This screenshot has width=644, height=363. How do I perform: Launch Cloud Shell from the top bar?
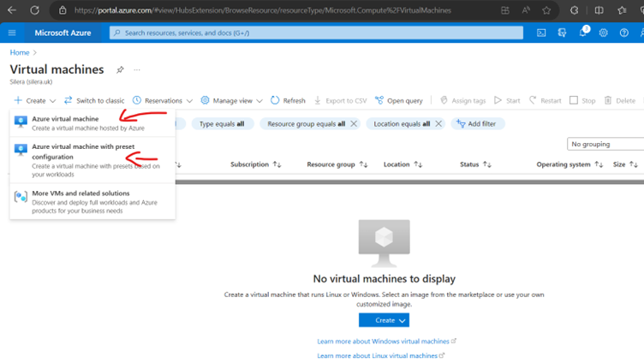541,33
